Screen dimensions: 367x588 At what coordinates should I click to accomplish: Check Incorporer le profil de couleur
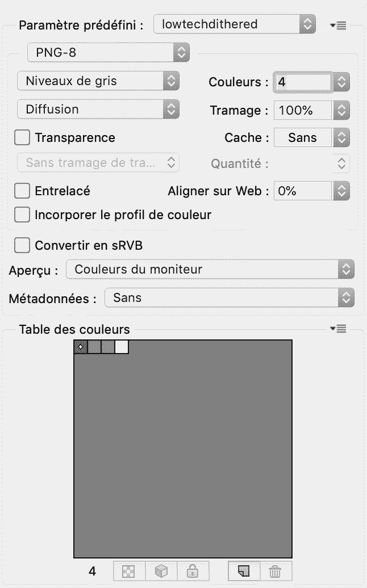[x=22, y=215]
